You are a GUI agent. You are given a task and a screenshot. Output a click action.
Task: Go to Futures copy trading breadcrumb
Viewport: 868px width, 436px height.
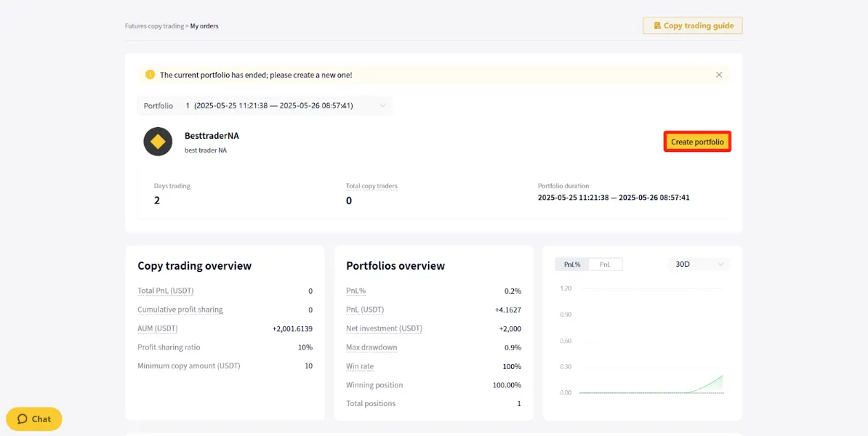(x=154, y=26)
